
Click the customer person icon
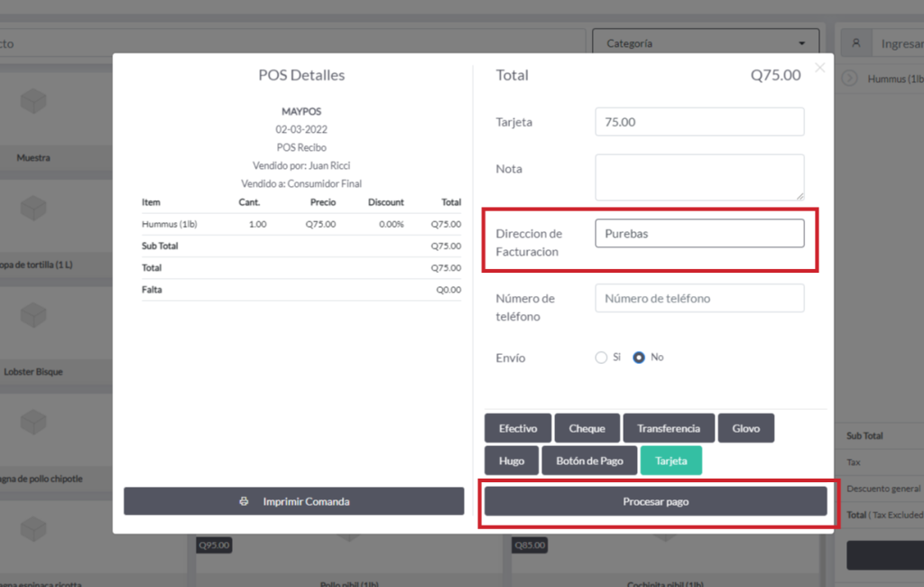[x=855, y=42]
